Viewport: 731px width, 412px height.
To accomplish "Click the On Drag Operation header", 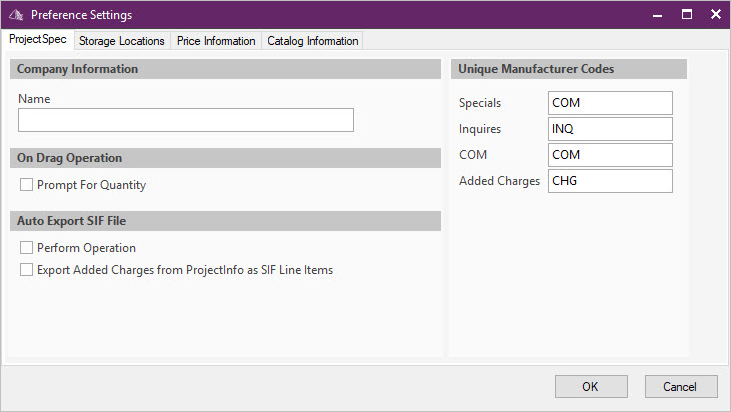I will click(225, 158).
